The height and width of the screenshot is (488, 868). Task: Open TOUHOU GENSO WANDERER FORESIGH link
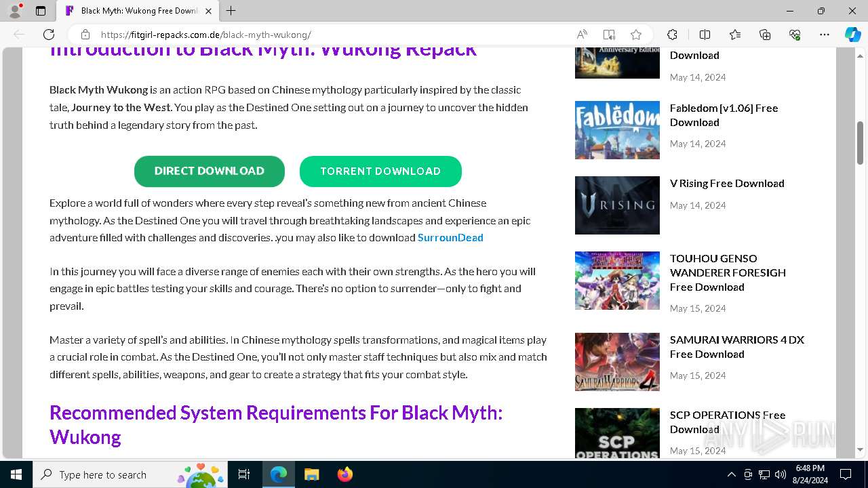point(728,272)
